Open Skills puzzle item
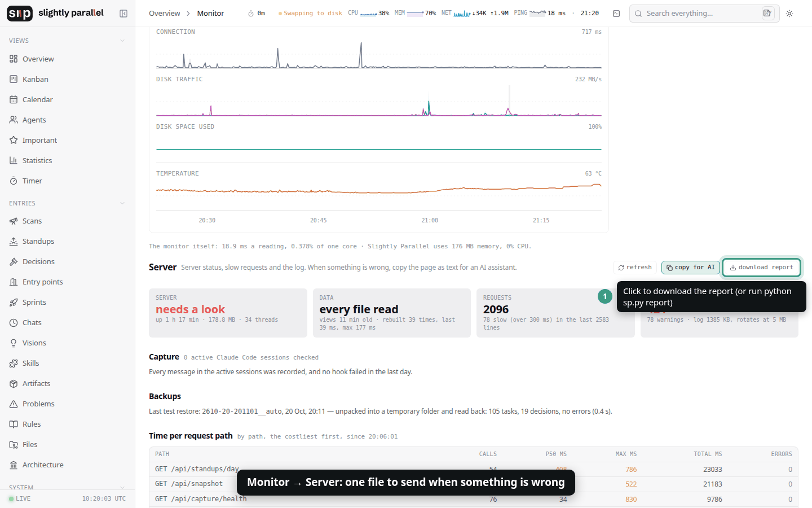Image resolution: width=812 pixels, height=508 pixels. 68,363
